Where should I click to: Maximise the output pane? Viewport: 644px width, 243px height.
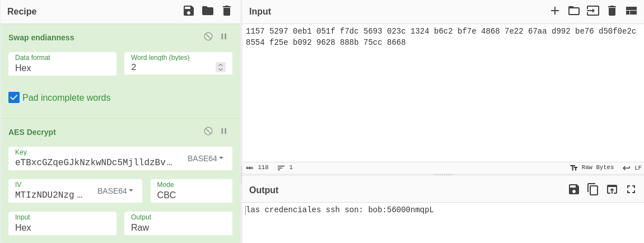631,189
